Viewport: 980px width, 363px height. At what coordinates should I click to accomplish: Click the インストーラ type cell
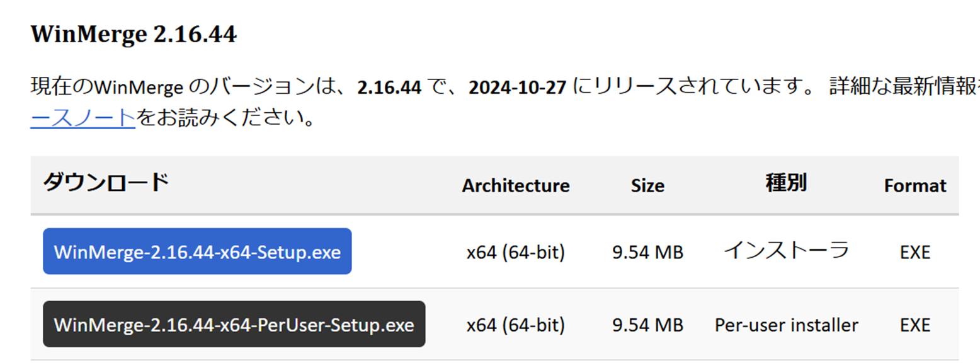(786, 250)
